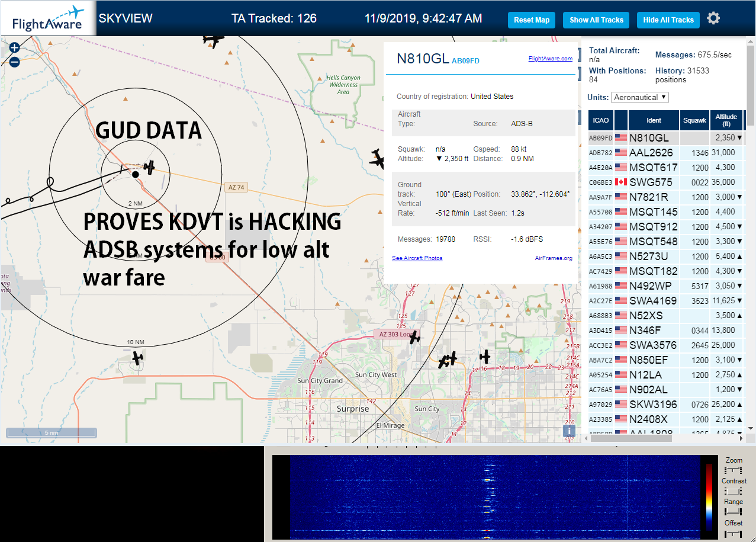Select the SWA4169 row
756x542 pixels.
pos(666,301)
